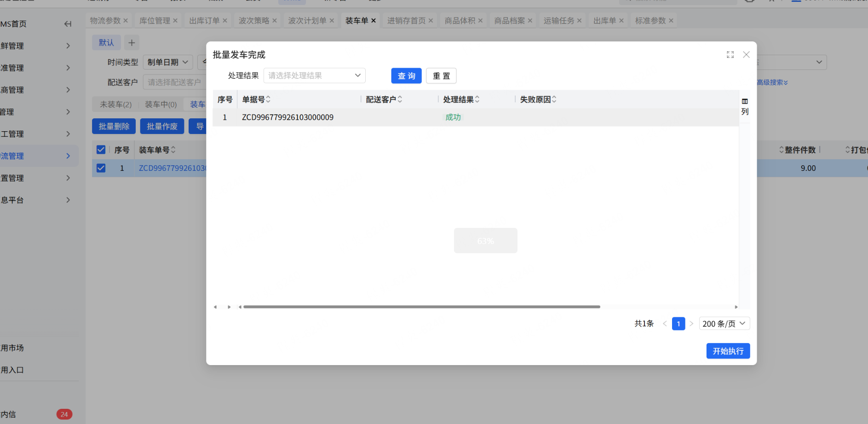The image size is (868, 424).
Task: Go to previous page in dialog pagination
Action: 665,324
